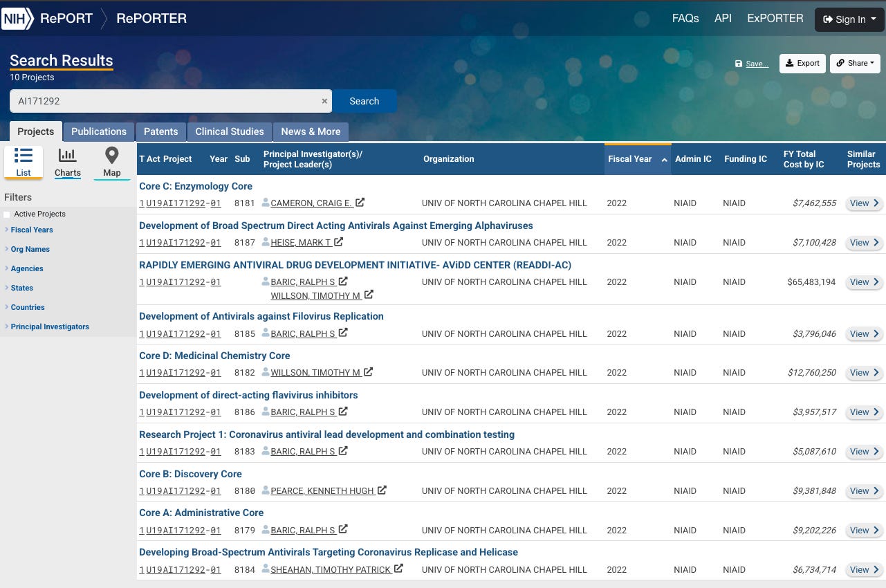Expand the States filter
The height and width of the screenshot is (588, 886).
[19, 288]
